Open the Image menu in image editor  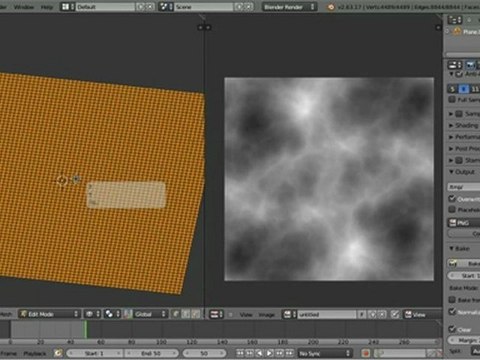[267, 314]
